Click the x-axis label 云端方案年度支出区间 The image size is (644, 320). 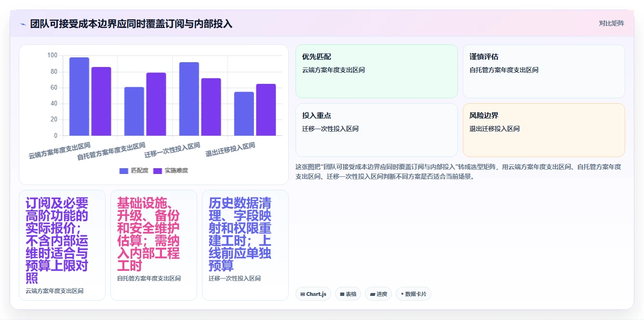(59, 150)
